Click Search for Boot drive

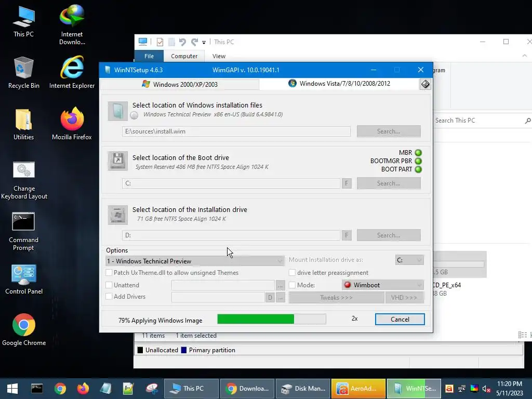389,183
